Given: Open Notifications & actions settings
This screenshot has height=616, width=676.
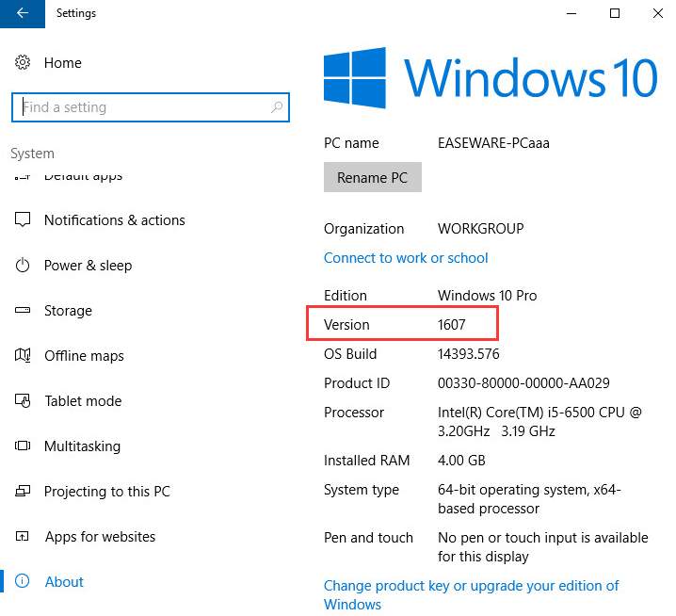Looking at the screenshot, I should point(115,220).
